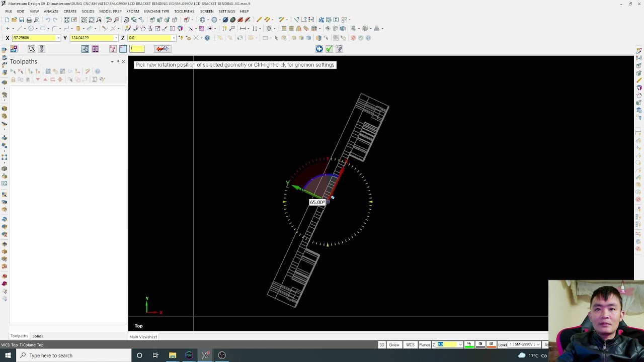Click the Create point plus icon

8,28
